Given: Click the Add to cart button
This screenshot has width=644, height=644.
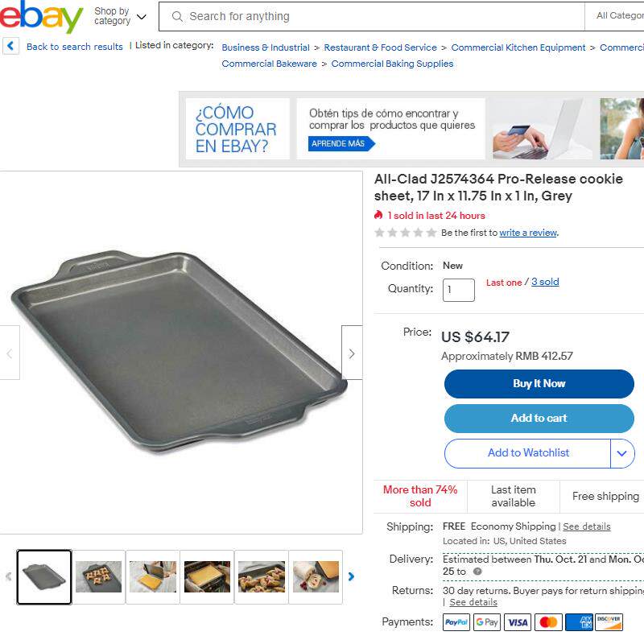Looking at the screenshot, I should coord(539,418).
